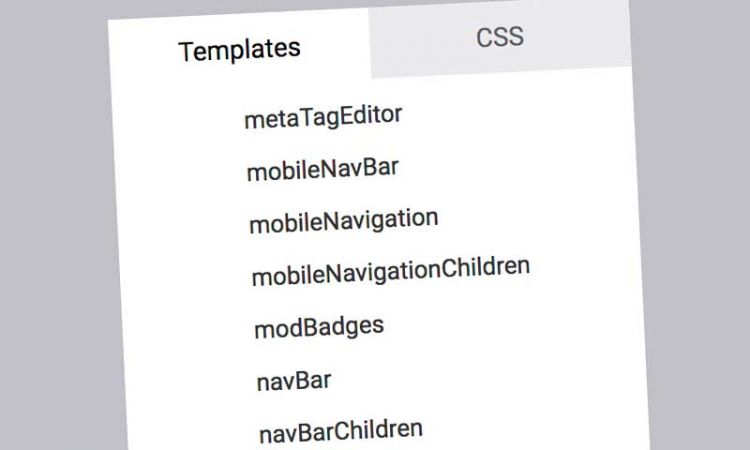Open the navBar template
The width and height of the screenshot is (750, 450).
(x=294, y=381)
